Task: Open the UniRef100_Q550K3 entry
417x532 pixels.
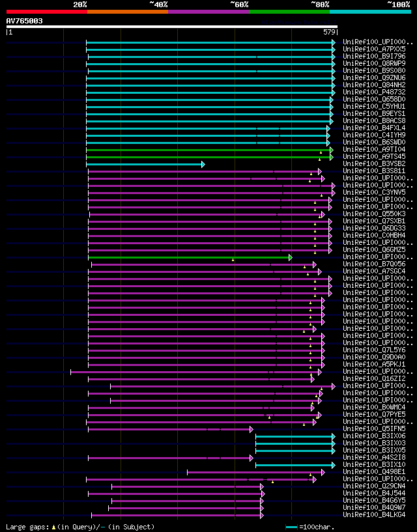Action: (x=374, y=214)
